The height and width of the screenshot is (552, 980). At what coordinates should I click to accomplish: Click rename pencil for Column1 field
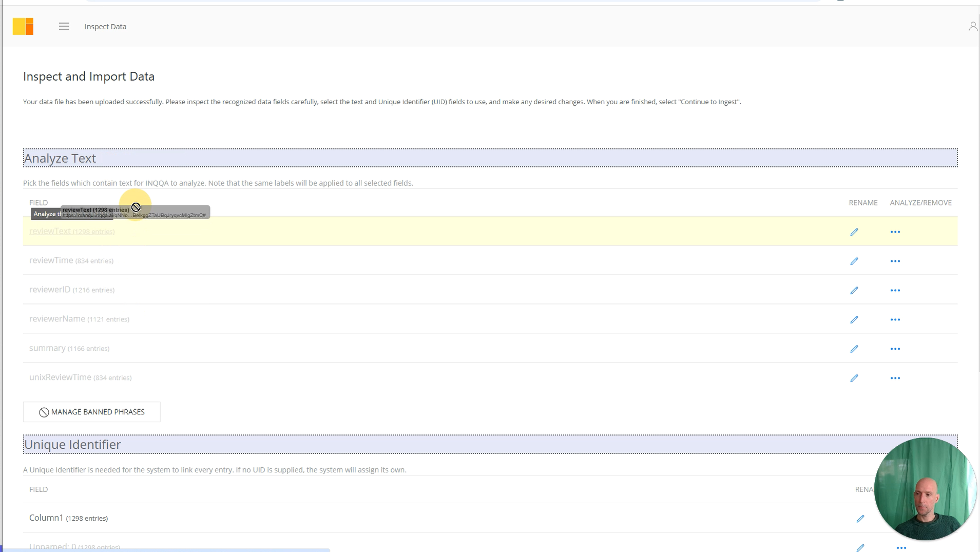pyautogui.click(x=860, y=519)
